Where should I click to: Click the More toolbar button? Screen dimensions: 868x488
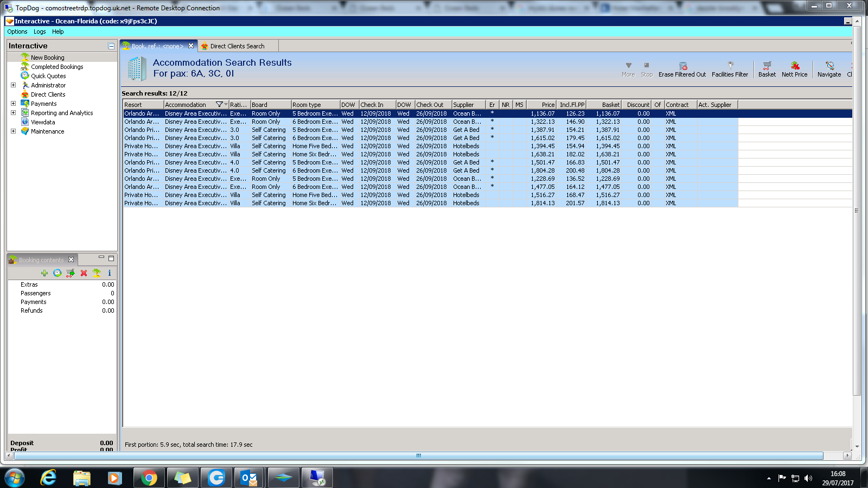(628, 69)
